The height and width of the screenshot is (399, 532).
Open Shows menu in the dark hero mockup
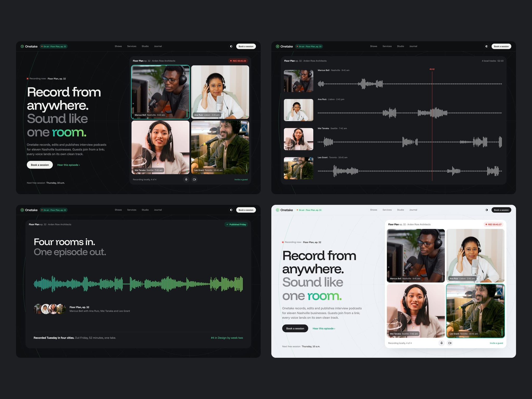tap(118, 46)
